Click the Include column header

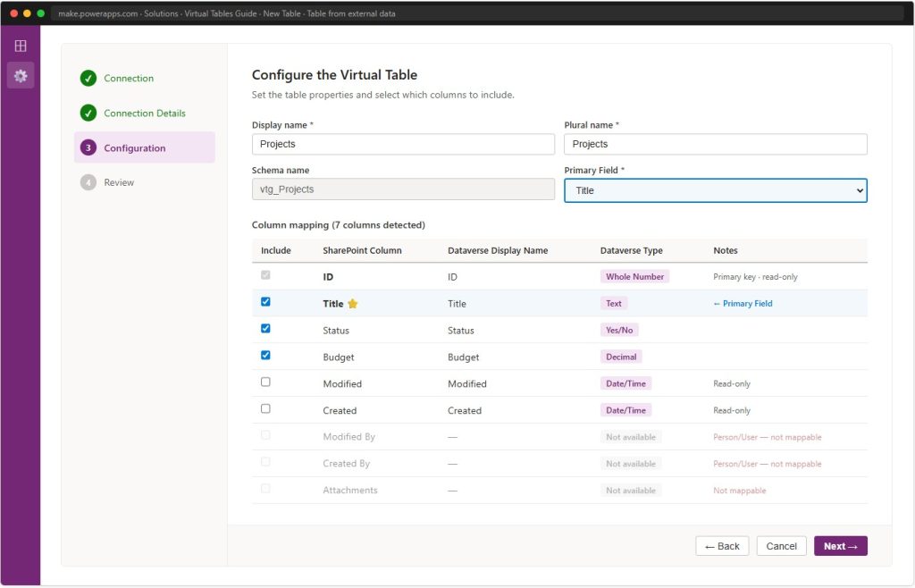(x=276, y=250)
